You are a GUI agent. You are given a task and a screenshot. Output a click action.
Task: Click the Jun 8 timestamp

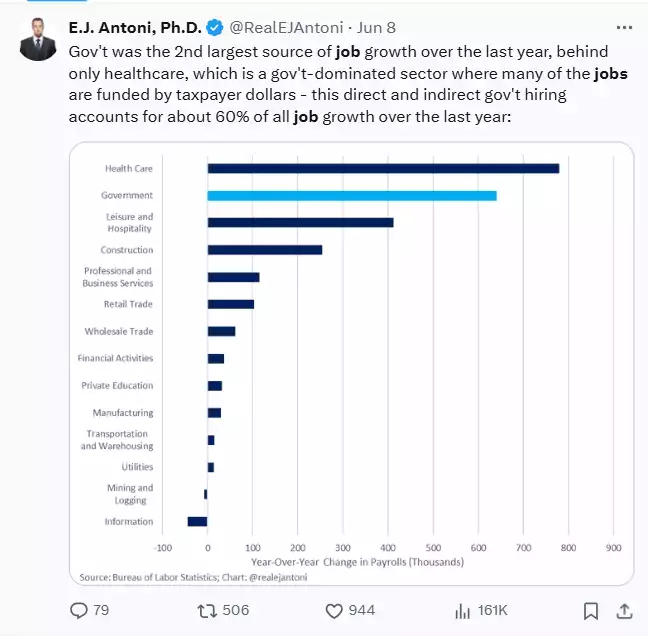(380, 27)
